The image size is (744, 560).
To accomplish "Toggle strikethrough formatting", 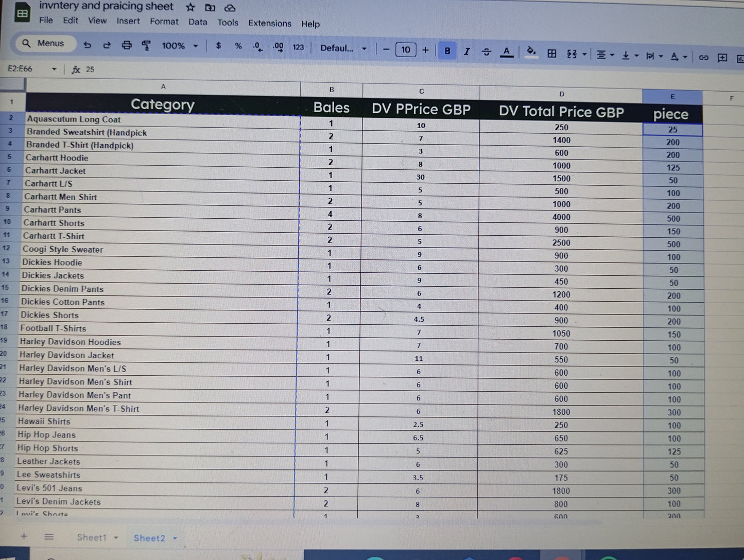I will click(x=487, y=51).
